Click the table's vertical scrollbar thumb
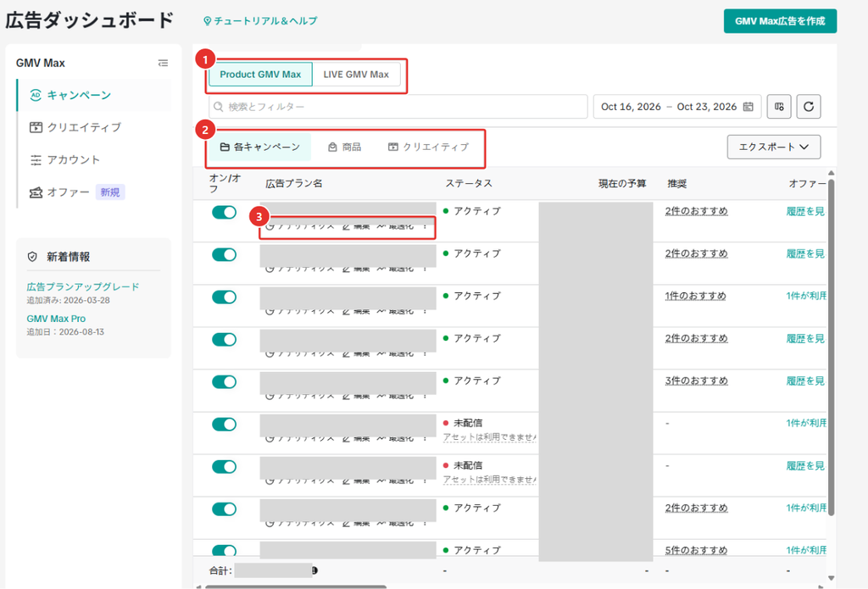The height and width of the screenshot is (589, 868). 831,347
